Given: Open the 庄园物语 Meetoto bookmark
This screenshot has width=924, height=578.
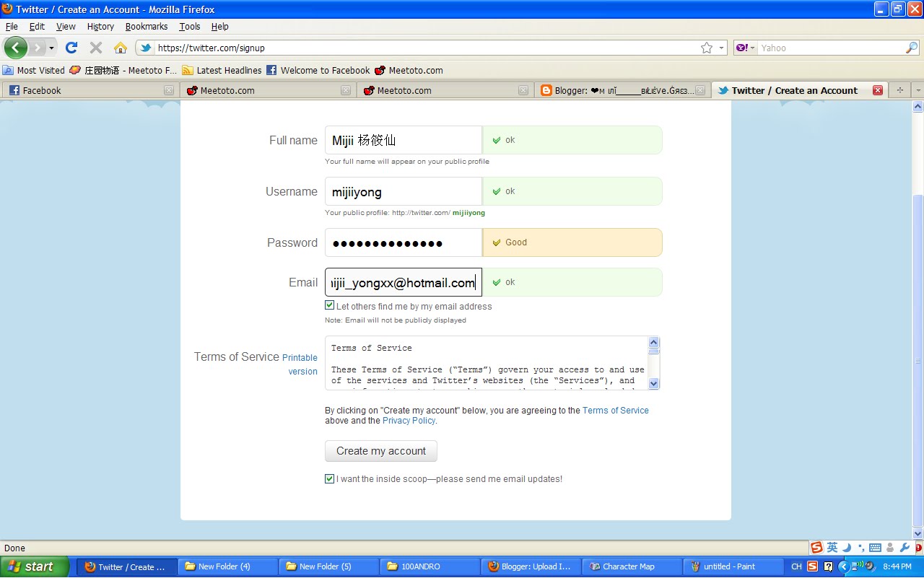Looking at the screenshot, I should (x=123, y=70).
